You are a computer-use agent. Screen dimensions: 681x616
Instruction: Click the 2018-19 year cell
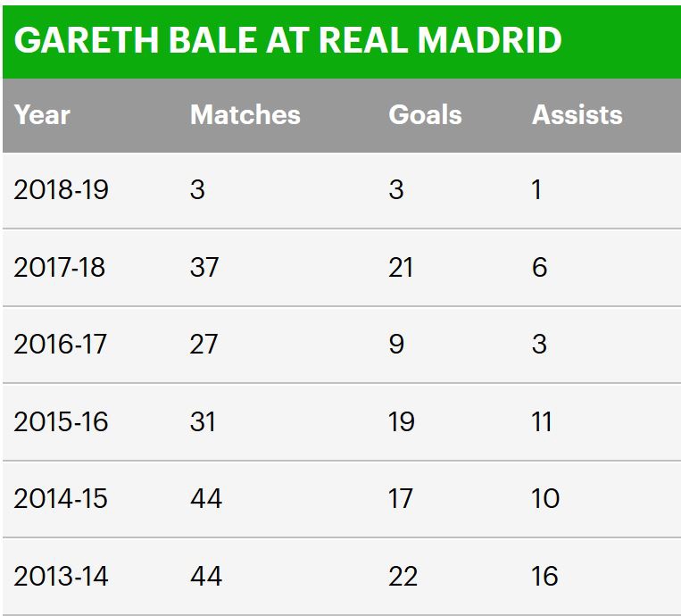click(61, 189)
